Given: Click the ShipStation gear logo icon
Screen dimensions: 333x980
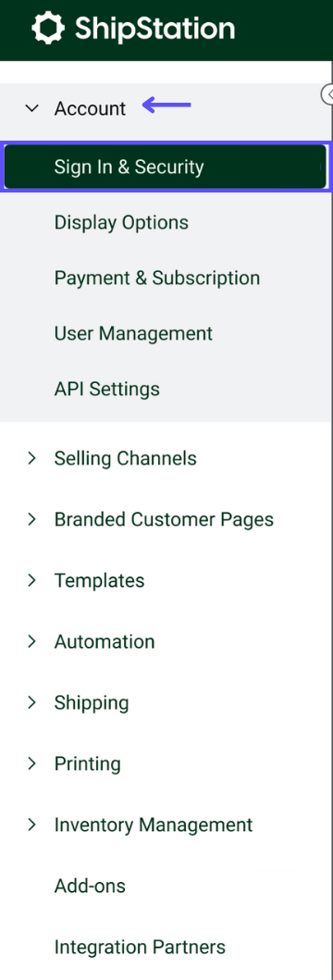Looking at the screenshot, I should click(x=48, y=28).
